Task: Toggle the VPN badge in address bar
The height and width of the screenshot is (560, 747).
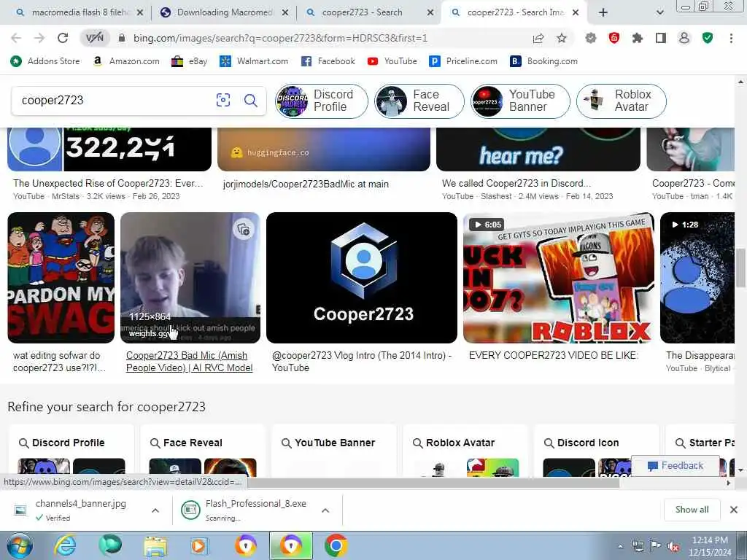Action: click(94, 38)
